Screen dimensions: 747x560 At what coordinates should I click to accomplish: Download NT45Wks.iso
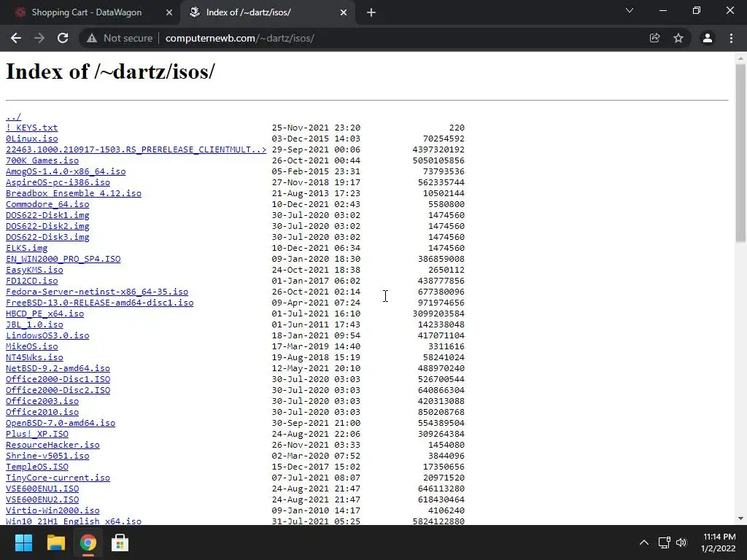click(x=34, y=357)
